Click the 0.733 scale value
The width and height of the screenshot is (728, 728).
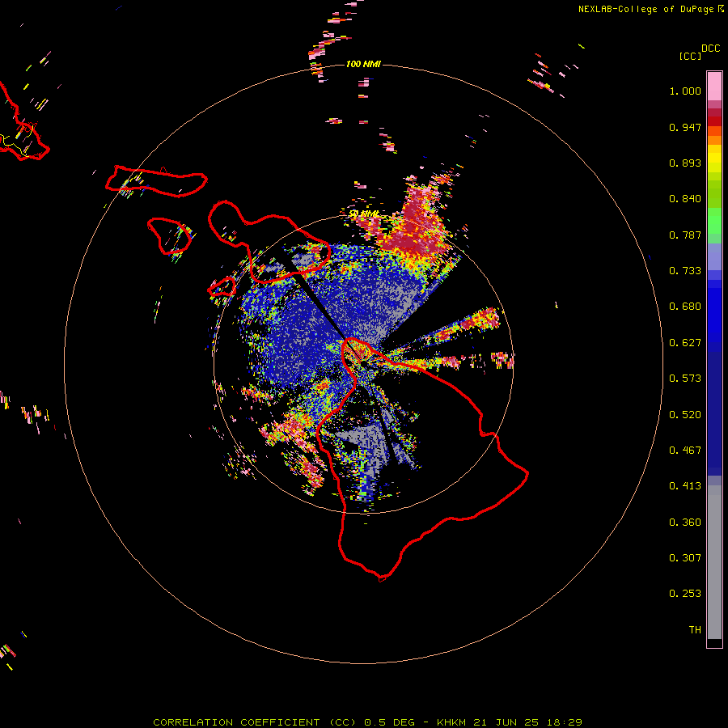pos(685,271)
